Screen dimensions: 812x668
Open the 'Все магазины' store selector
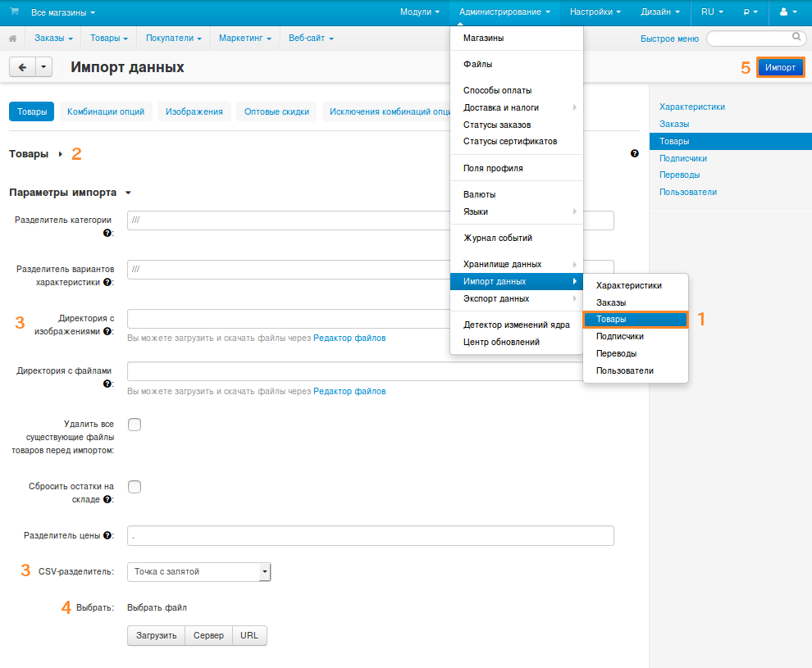pos(62,12)
